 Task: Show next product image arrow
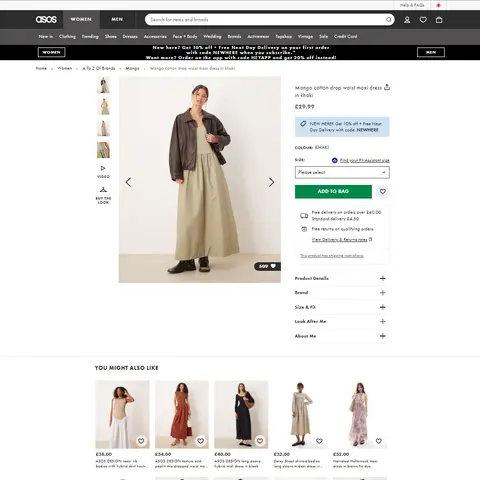coord(271,182)
